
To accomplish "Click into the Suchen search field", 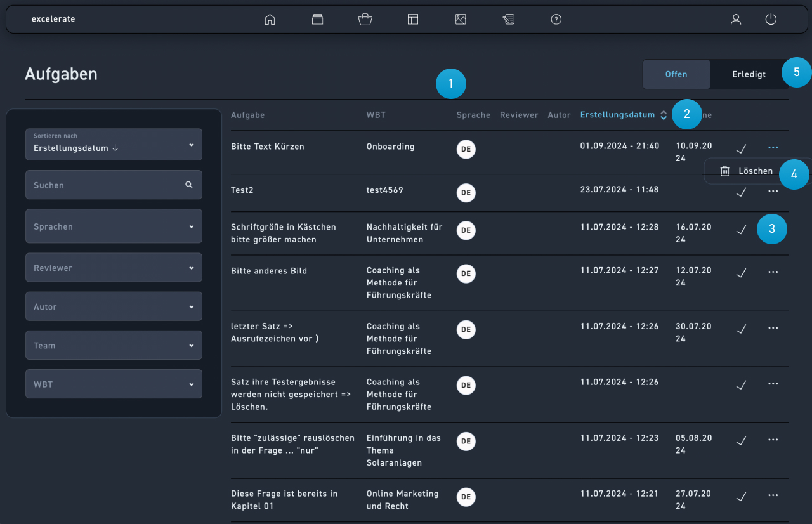I will click(105, 185).
